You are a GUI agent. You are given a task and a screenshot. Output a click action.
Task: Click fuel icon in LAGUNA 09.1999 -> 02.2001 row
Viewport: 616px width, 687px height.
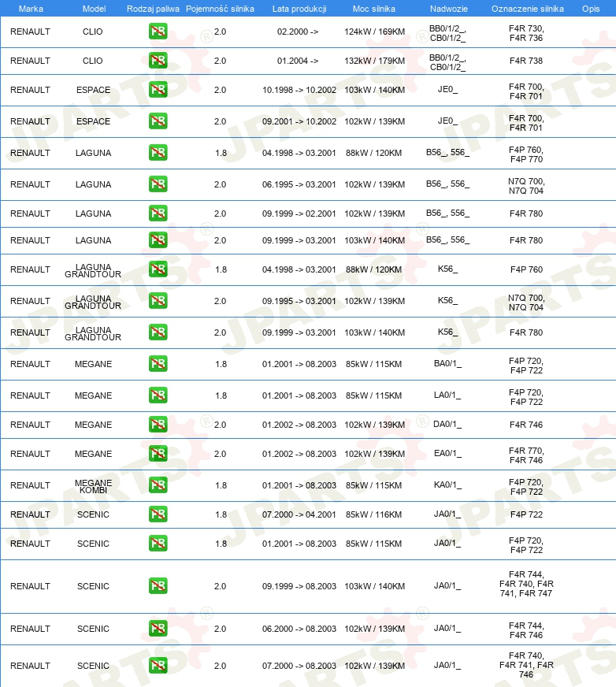click(x=158, y=214)
